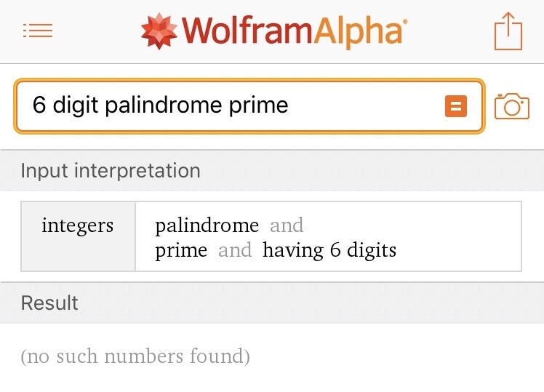Viewport: 544px width, 392px height.
Task: Select the "Input interpretation" section header
Action: (111, 171)
